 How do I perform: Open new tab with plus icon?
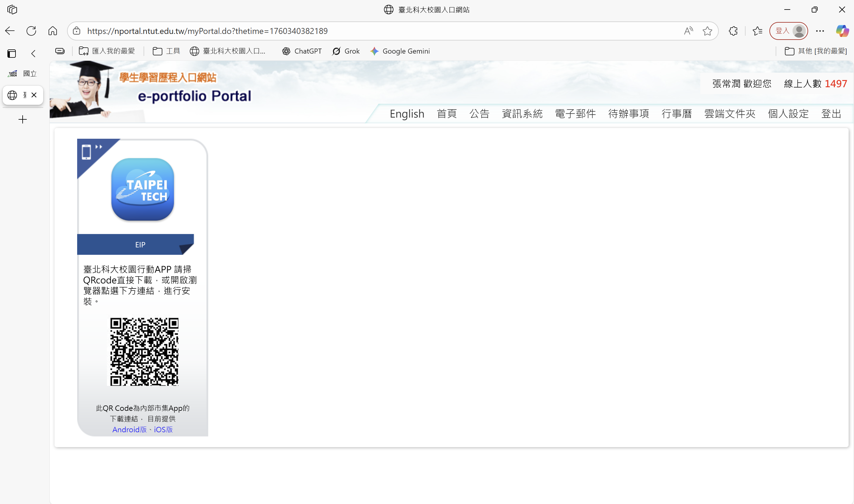click(22, 119)
